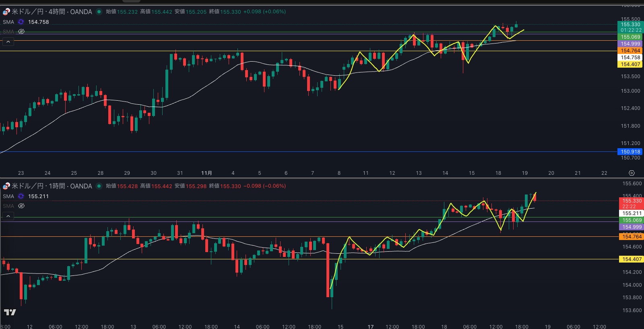This screenshot has width=644, height=329.
Task: Click the 米ドル／円 · 1時間 · OANDA title
Action: (x=52, y=186)
